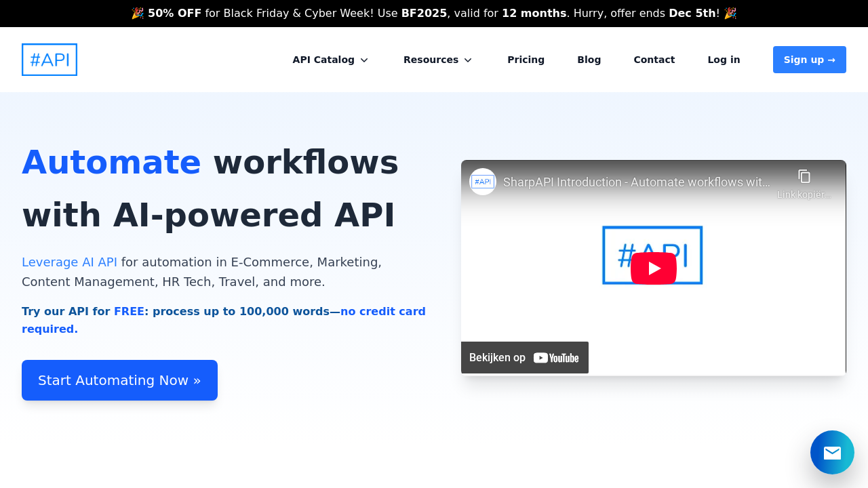This screenshot has height=488, width=868.
Task: Click the API Catalog chevron arrow
Action: pos(364,60)
